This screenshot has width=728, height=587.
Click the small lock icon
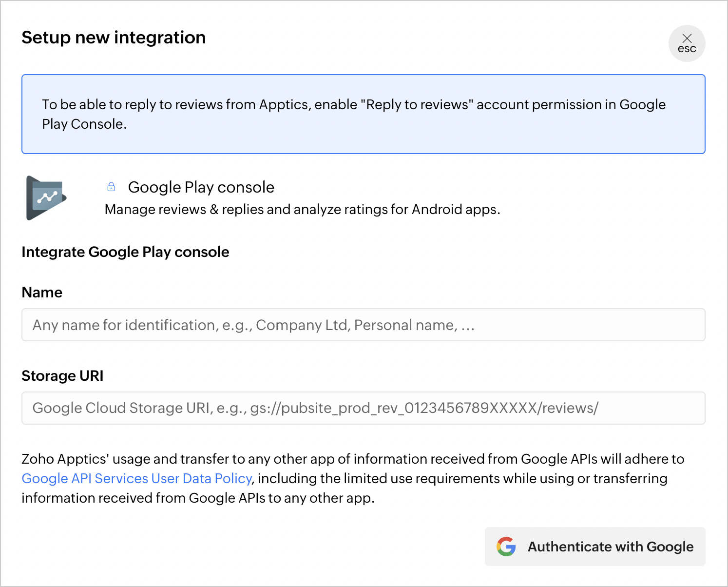(x=111, y=187)
